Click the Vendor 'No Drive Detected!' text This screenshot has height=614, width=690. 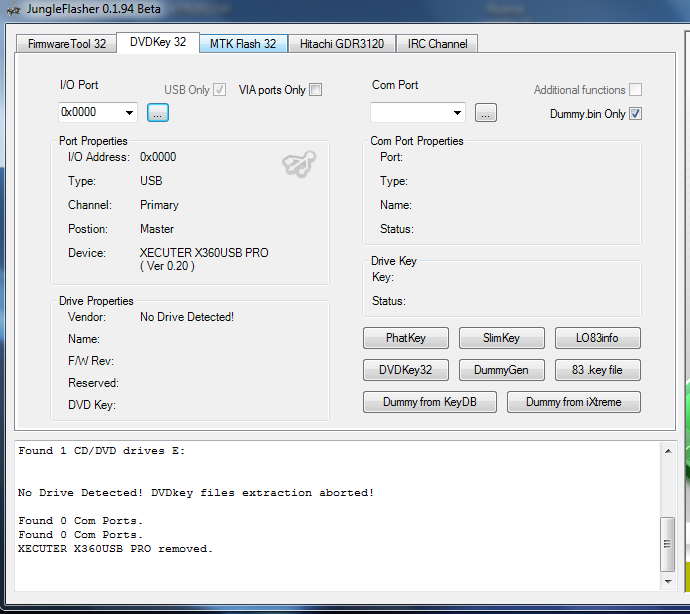click(x=187, y=317)
